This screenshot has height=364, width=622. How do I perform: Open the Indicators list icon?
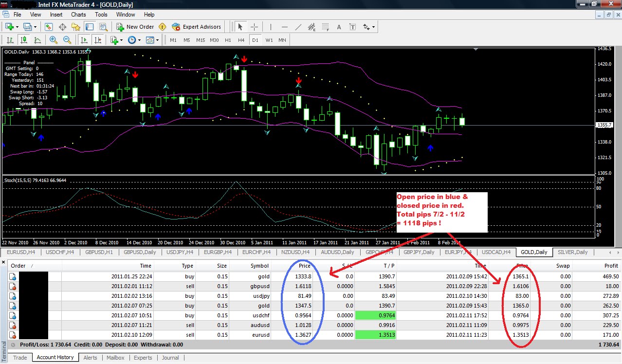114,40
